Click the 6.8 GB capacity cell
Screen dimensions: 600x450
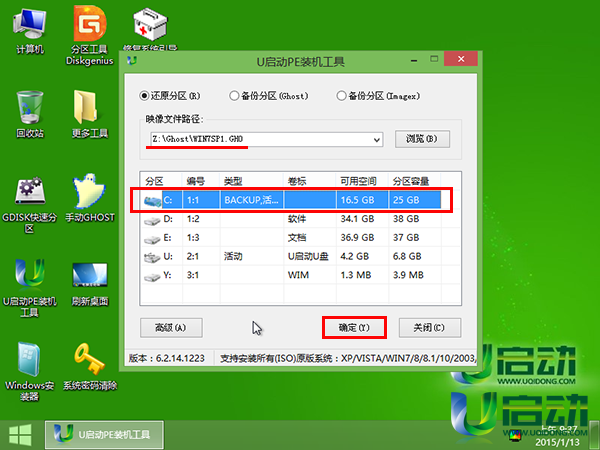tap(407, 256)
